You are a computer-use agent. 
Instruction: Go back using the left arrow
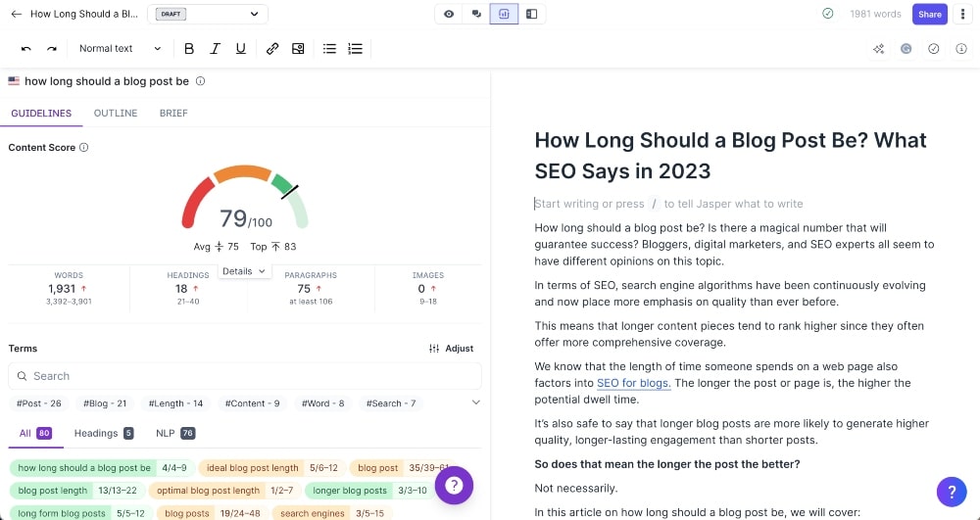[17, 14]
